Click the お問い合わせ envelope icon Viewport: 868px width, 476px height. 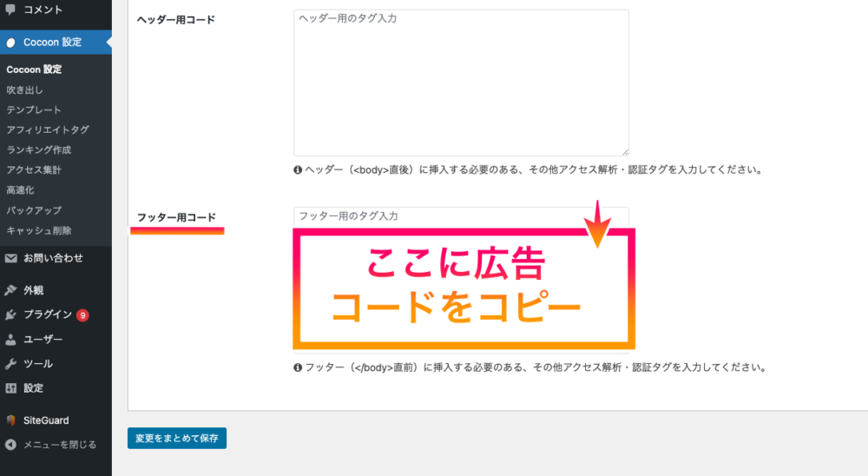[10, 258]
